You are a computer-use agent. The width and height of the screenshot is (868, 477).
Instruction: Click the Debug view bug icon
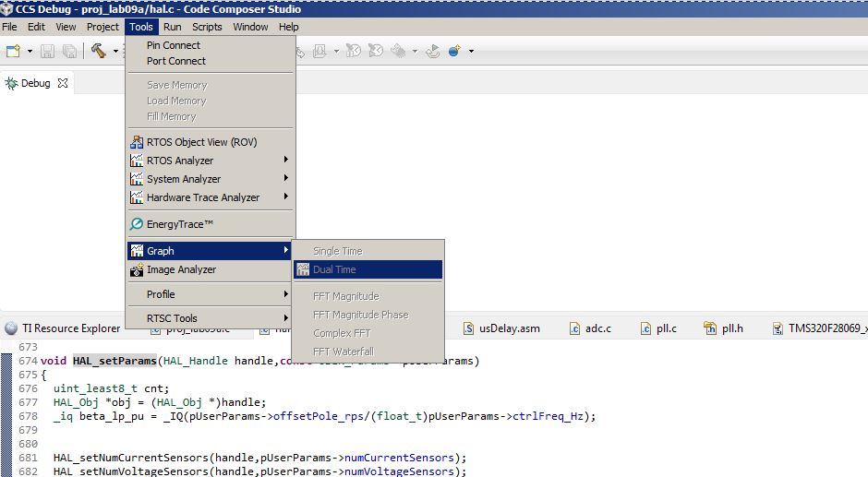[11, 84]
